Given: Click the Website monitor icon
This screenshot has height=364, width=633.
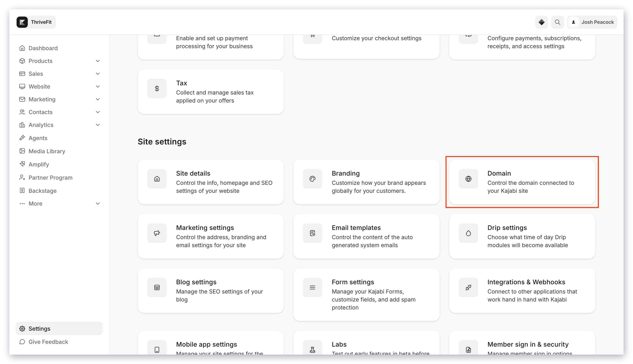Looking at the screenshot, I should 22,86.
